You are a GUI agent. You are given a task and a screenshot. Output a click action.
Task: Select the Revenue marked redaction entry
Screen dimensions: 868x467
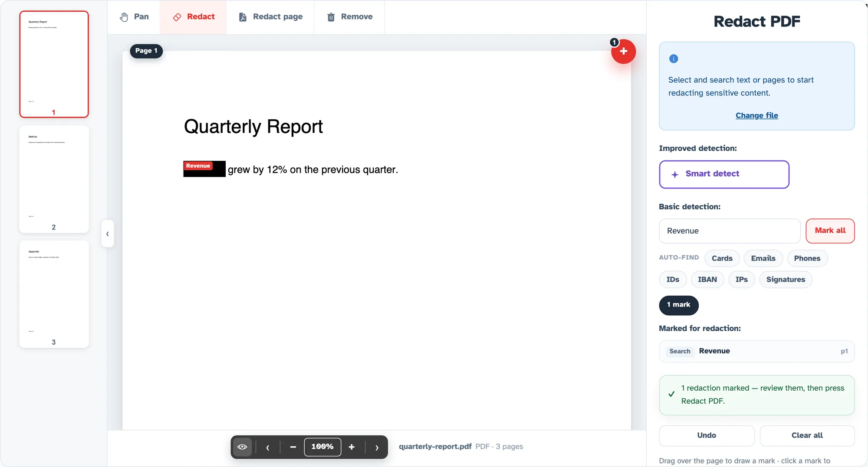pyautogui.click(x=756, y=351)
